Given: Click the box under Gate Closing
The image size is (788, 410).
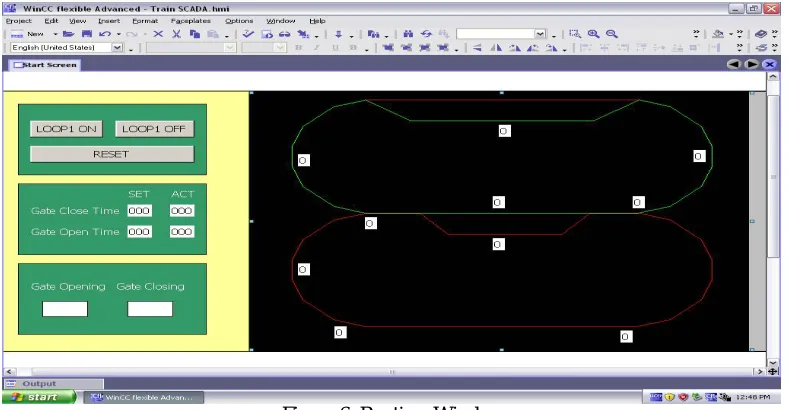Looking at the screenshot, I should click(150, 309).
